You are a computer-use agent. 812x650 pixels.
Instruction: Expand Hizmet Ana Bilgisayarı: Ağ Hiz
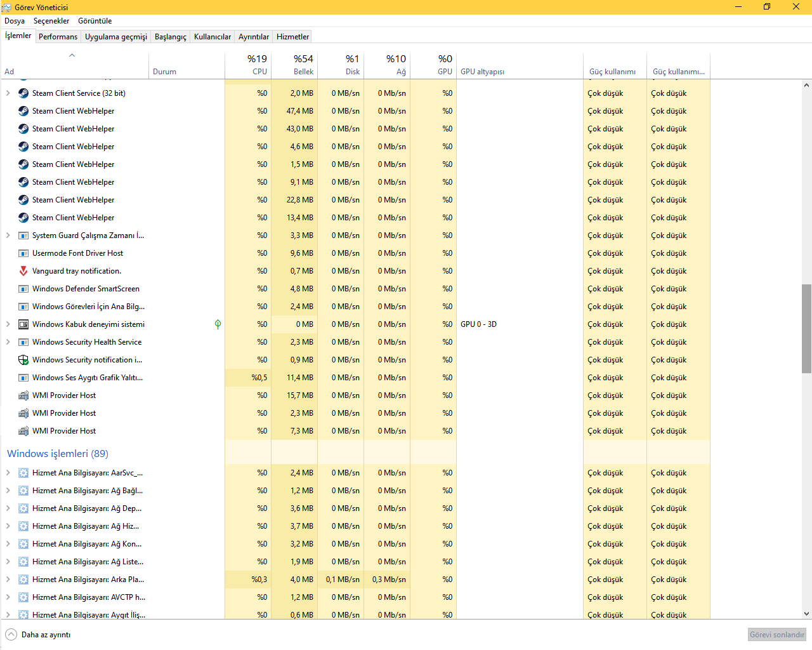8,526
